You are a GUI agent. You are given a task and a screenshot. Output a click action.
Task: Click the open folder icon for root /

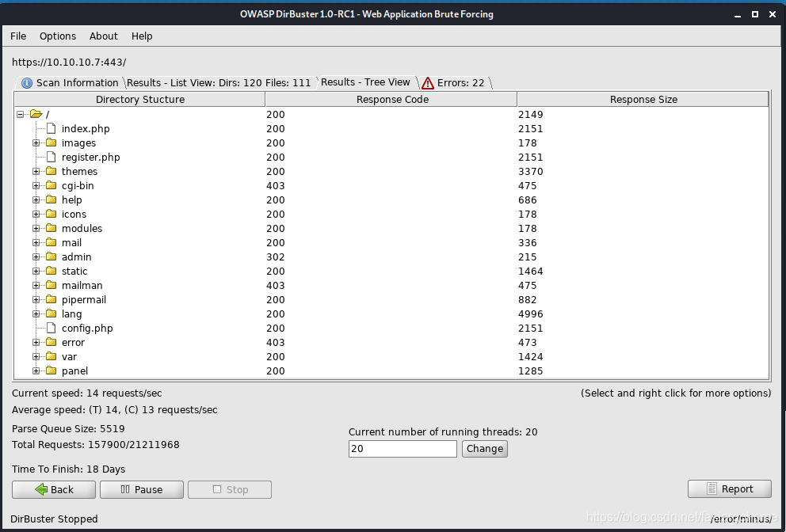point(36,114)
